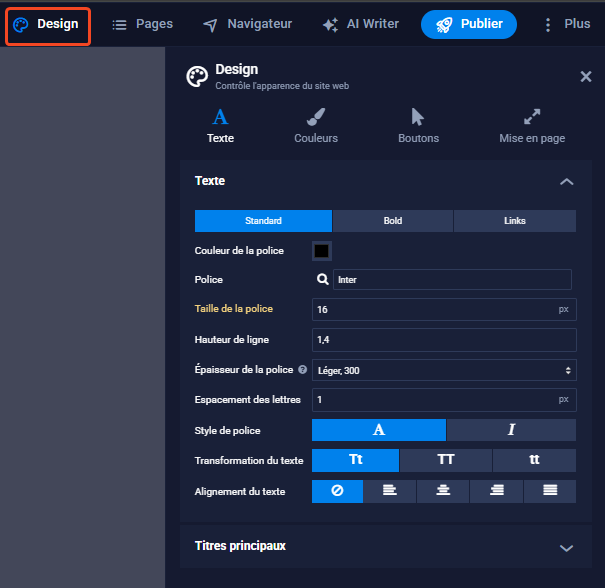Click the Publier button

tap(468, 24)
